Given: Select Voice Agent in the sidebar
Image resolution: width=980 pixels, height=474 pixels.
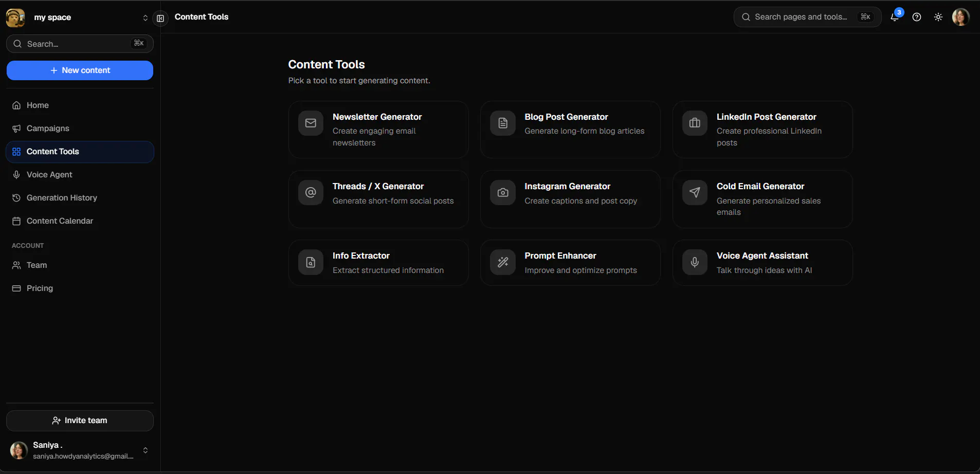Looking at the screenshot, I should tap(80, 175).
